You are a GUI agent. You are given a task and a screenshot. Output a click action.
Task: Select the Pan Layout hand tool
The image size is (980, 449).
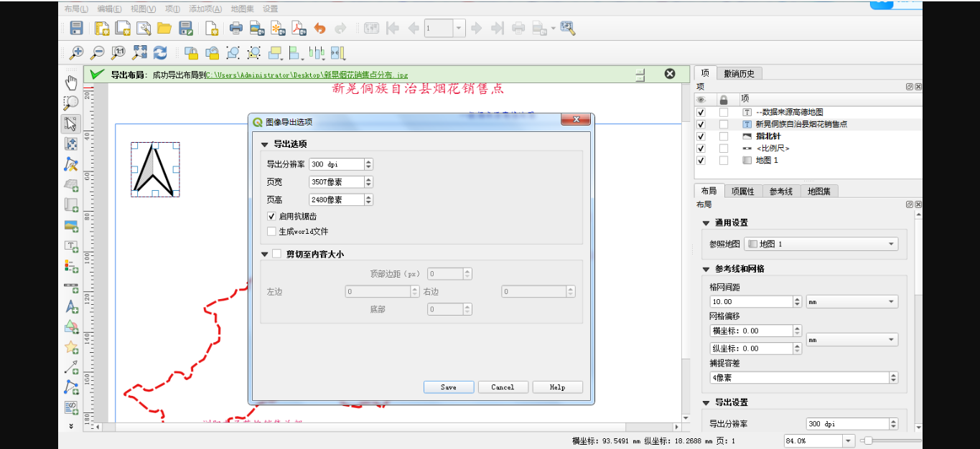(71, 82)
